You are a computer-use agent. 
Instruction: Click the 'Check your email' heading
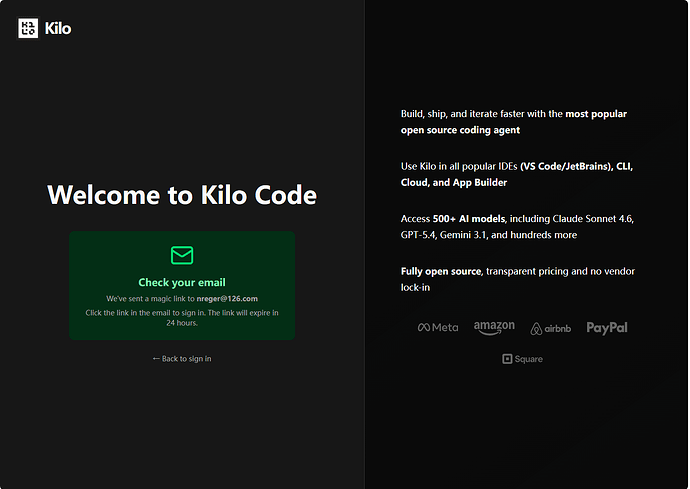pos(182,282)
